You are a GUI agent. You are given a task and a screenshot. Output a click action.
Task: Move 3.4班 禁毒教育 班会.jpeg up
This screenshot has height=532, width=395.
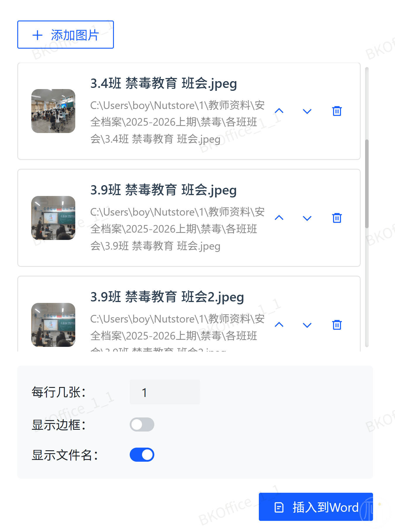[x=279, y=111]
